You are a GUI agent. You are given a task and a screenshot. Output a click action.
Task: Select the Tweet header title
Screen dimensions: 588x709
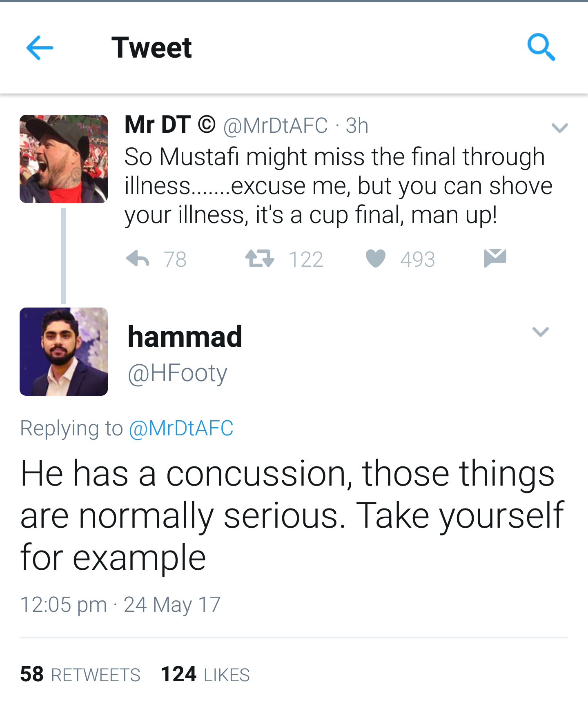click(x=151, y=48)
